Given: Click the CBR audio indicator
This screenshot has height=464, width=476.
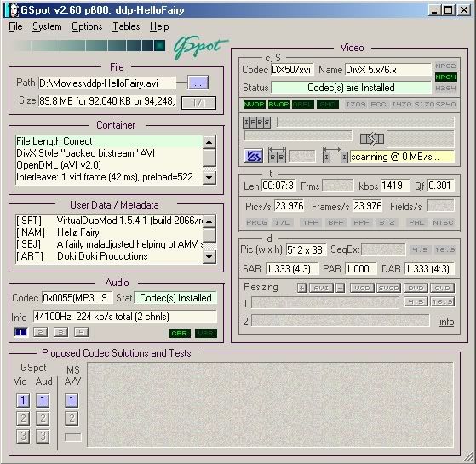Looking at the screenshot, I should point(180,333).
